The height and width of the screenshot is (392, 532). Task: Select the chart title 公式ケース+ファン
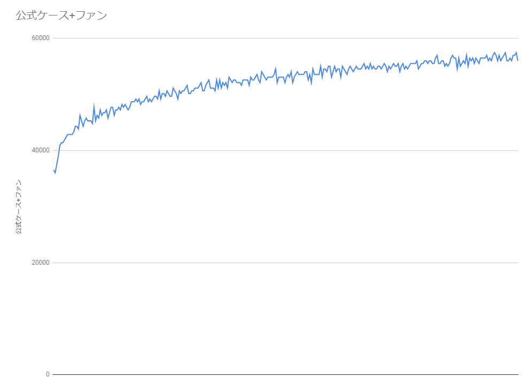[x=61, y=16]
